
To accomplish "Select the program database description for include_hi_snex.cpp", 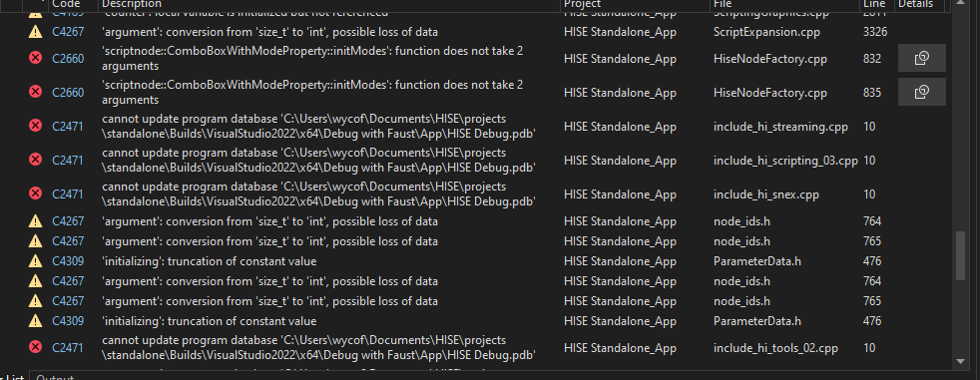I will click(x=318, y=193).
